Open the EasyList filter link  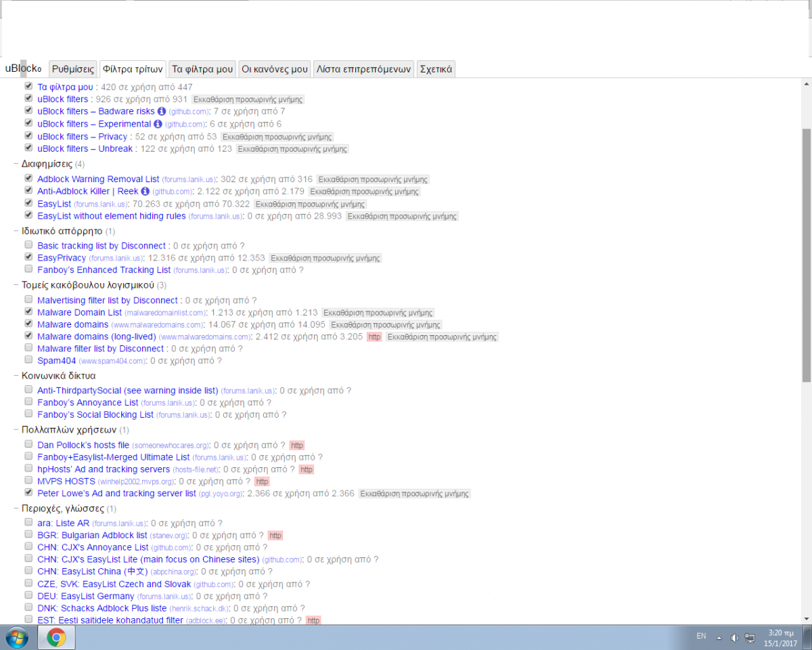(x=54, y=203)
